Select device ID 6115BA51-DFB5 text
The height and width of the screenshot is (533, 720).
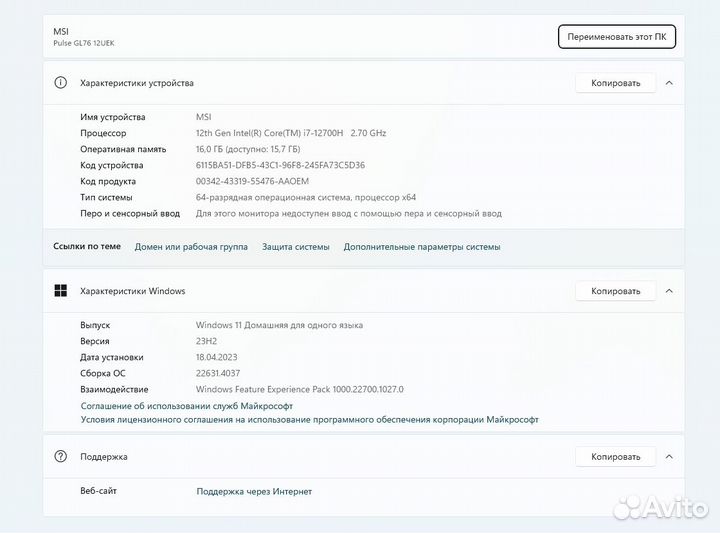pos(280,165)
